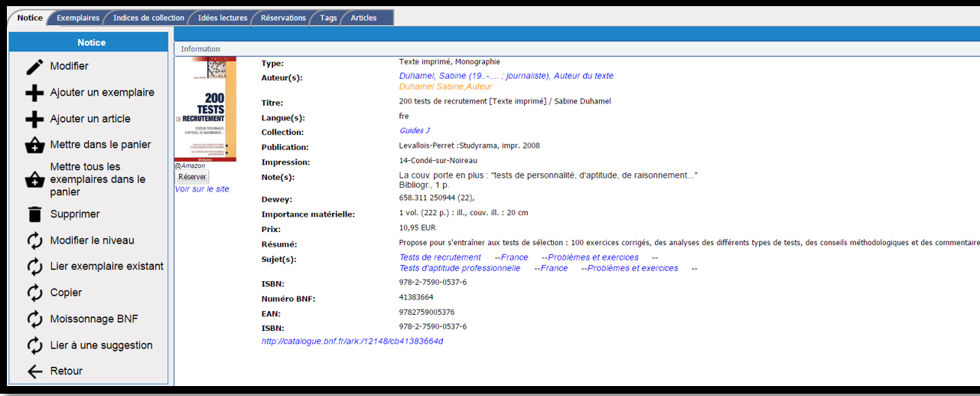980x396 pixels.
Task: Switch to the Idées lectures tab
Action: (x=222, y=18)
